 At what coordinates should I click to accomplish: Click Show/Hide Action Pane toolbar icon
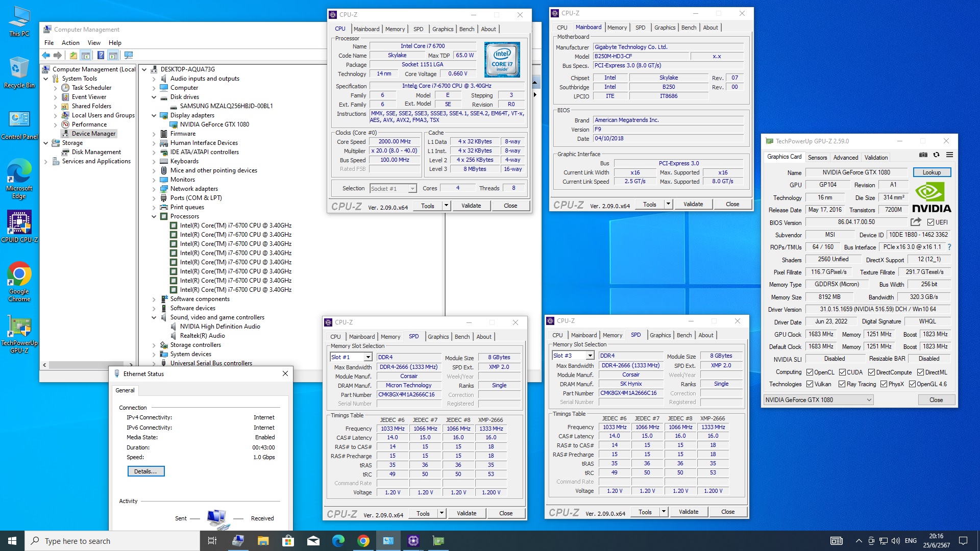pos(113,55)
